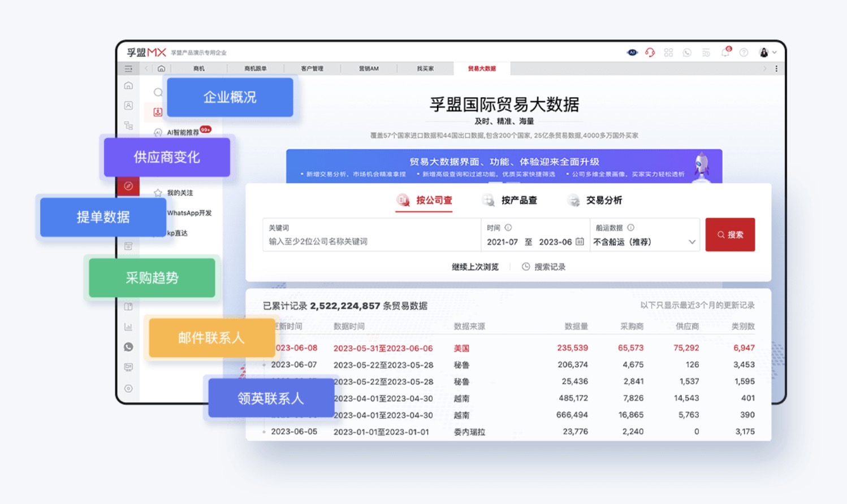847x504 pixels.
Task: Click the red 搜索 search button
Action: (x=730, y=234)
